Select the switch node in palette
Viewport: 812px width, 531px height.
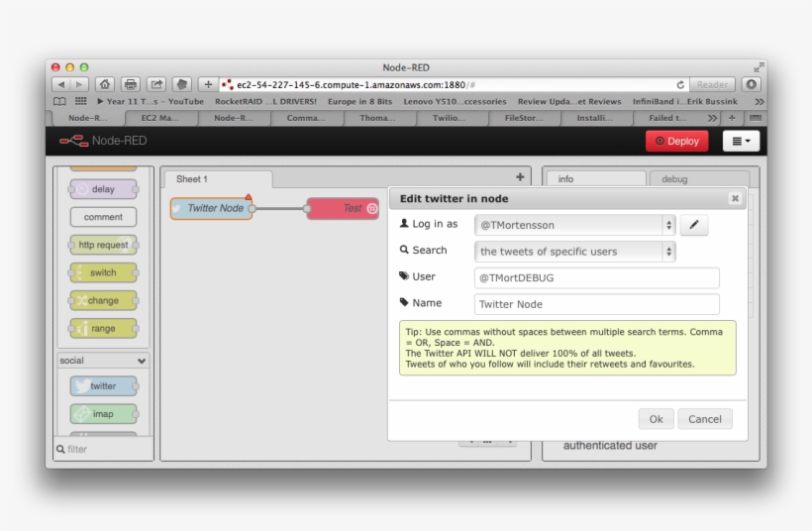click(x=103, y=272)
